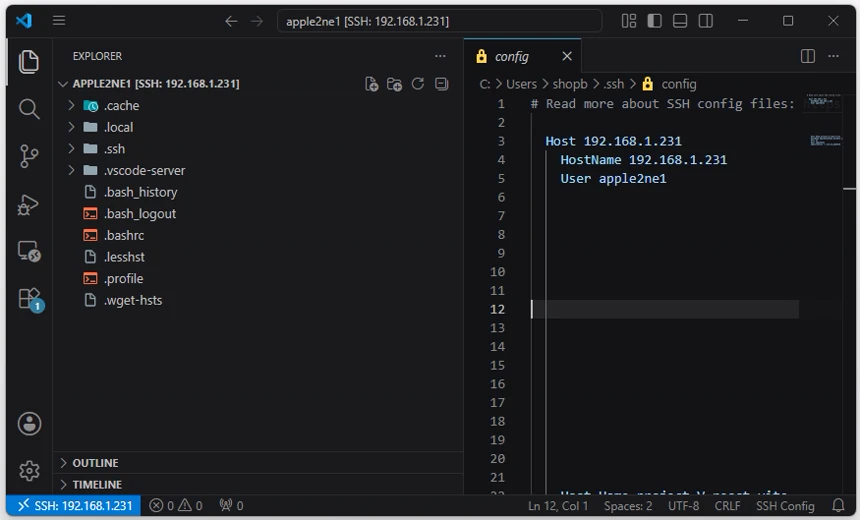Click line number 12 in the gutter

tap(497, 309)
